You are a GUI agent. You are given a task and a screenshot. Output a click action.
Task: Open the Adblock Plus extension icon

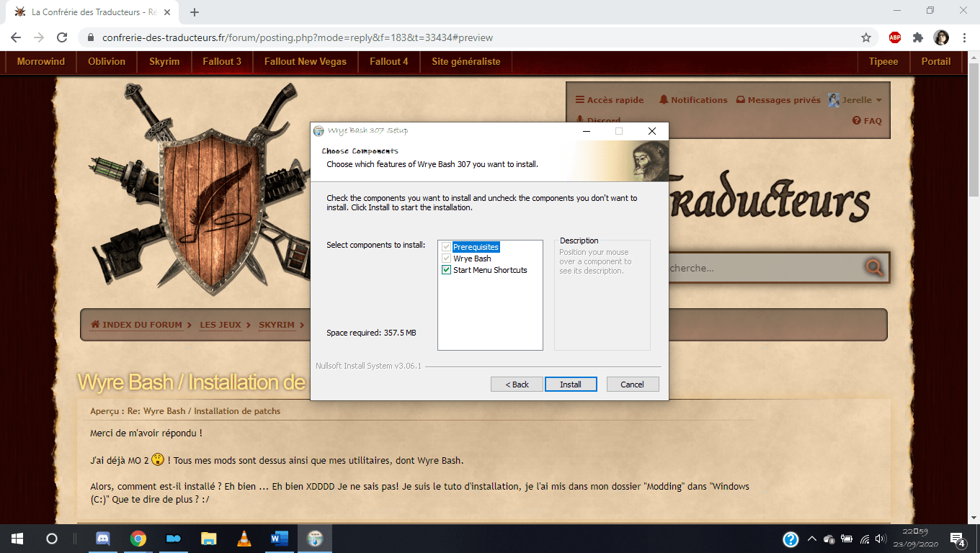895,37
